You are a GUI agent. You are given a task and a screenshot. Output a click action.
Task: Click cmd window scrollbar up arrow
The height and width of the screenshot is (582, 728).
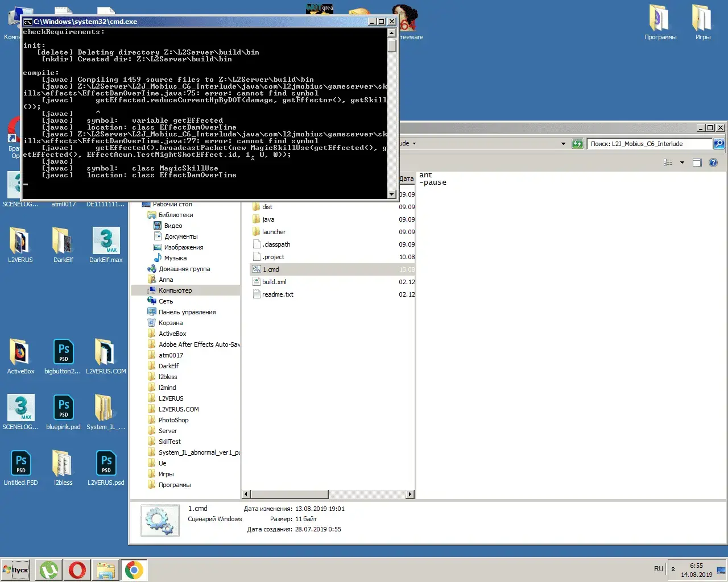[391, 32]
